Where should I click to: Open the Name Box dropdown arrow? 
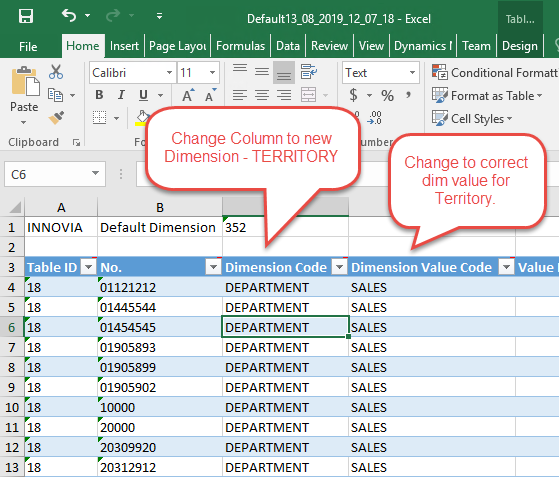(95, 174)
